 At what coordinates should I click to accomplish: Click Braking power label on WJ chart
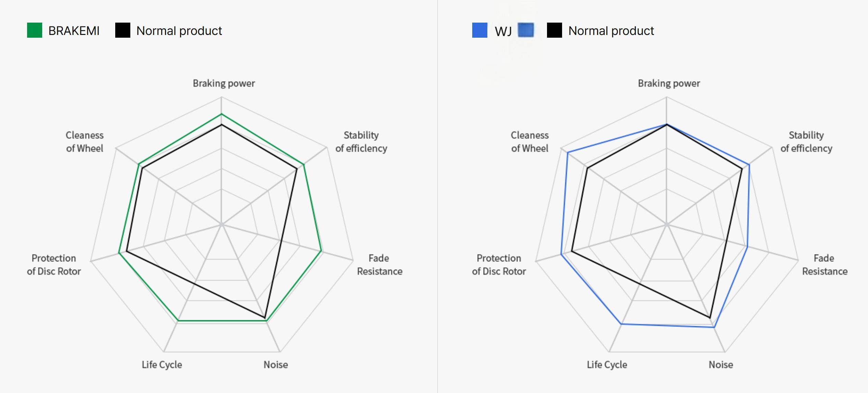point(669,83)
